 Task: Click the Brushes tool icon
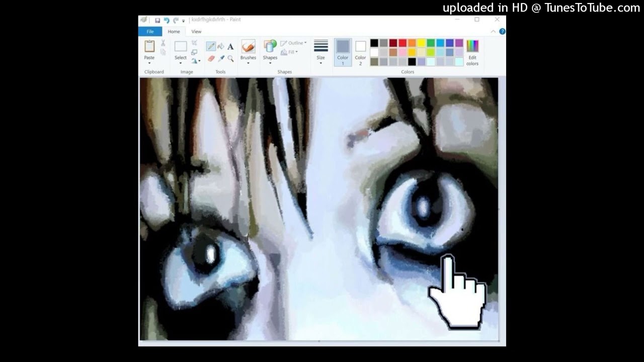pos(248,46)
